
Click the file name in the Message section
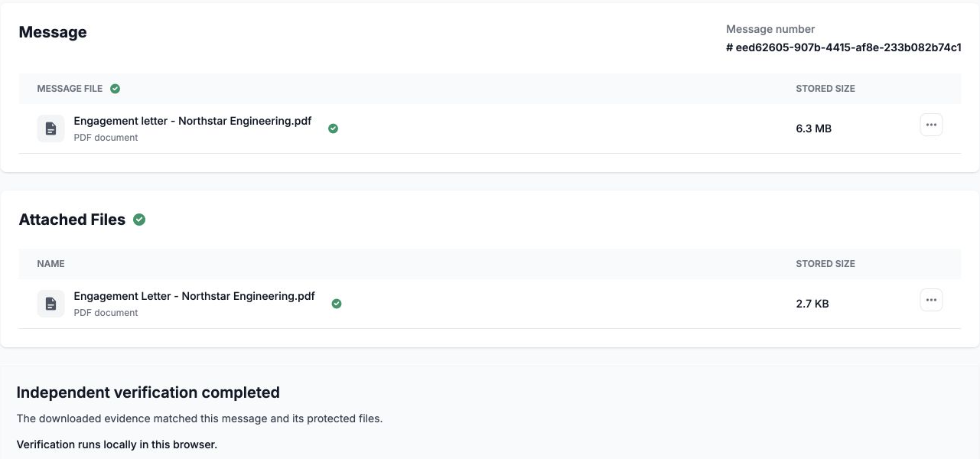(x=193, y=121)
